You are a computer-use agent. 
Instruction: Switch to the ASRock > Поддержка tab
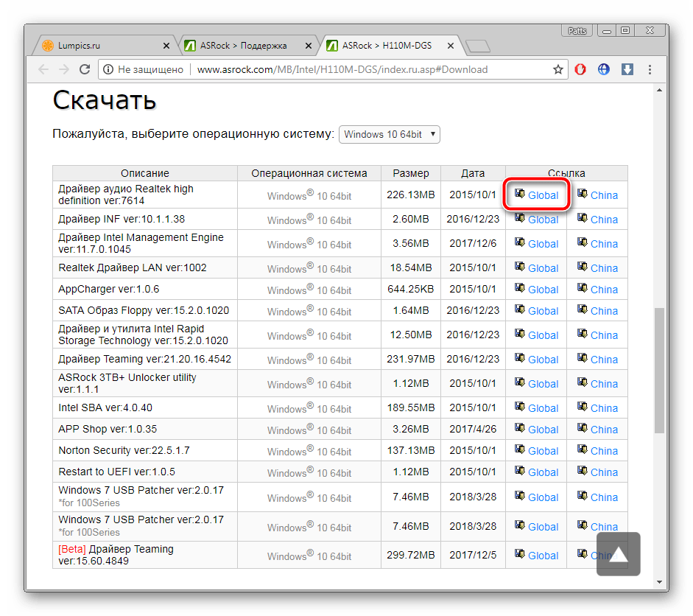click(x=243, y=46)
